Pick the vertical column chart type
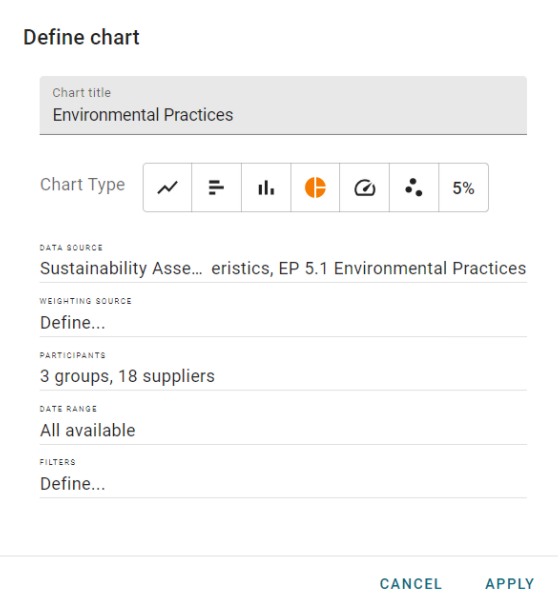Viewport: 558px width, 609px height. 266,188
